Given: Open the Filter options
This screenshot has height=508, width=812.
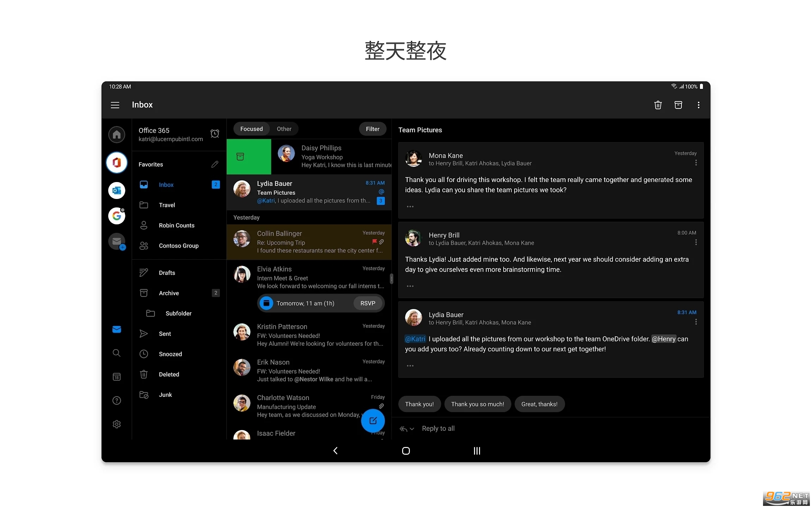Looking at the screenshot, I should 373,129.
